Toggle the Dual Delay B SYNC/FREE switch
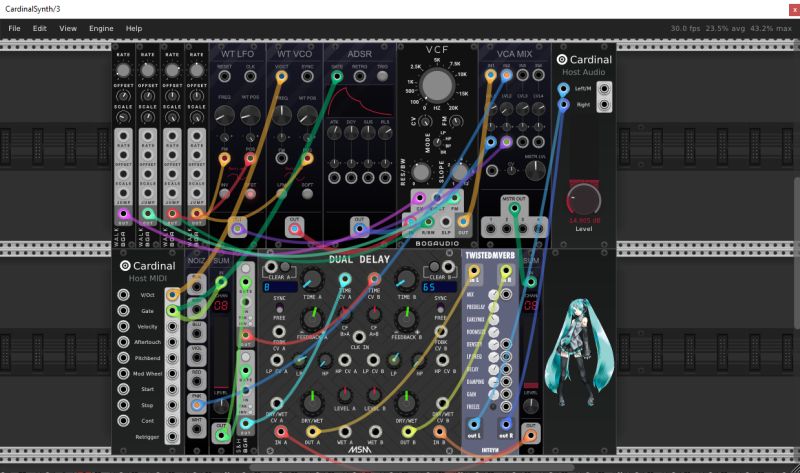 click(440, 308)
